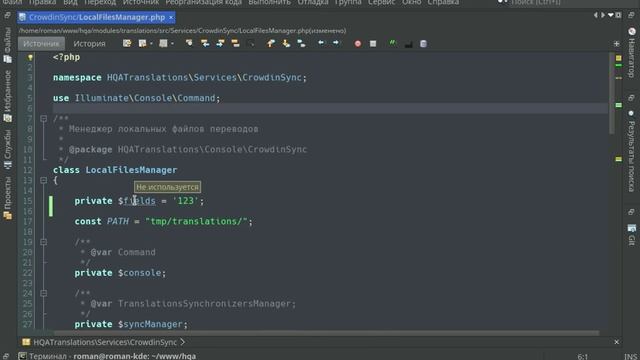
Task: Toggle the INS insert mode indicator
Action: (x=631, y=357)
